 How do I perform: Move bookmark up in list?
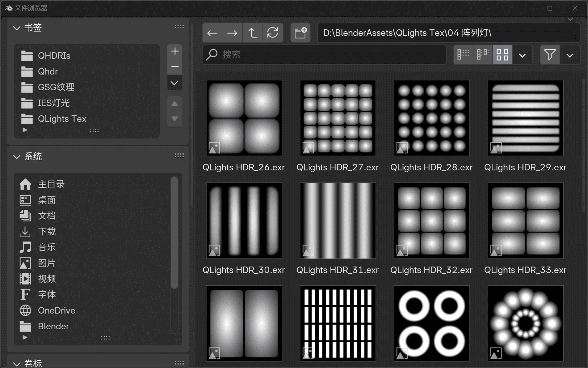tap(174, 104)
